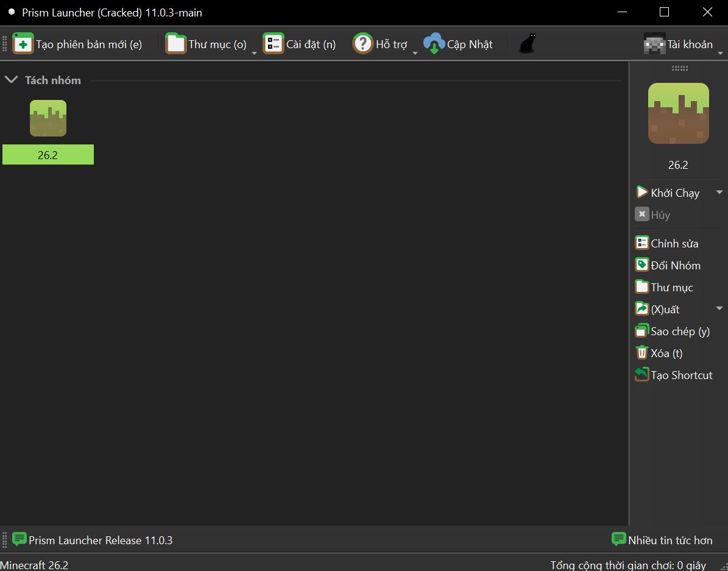Open the instance Thư mục in sidebar
The height and width of the screenshot is (571, 728).
coord(664,287)
